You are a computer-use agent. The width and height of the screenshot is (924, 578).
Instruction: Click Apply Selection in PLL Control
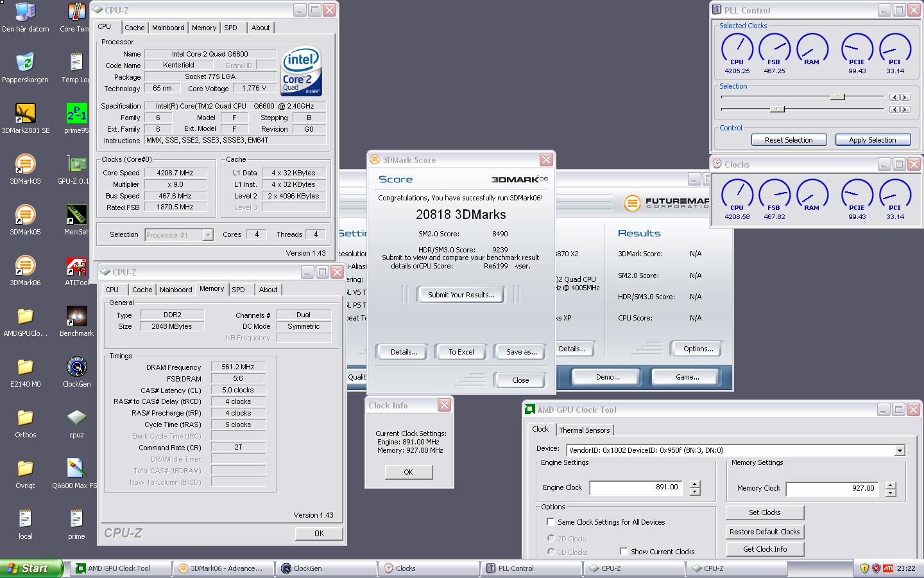point(872,140)
